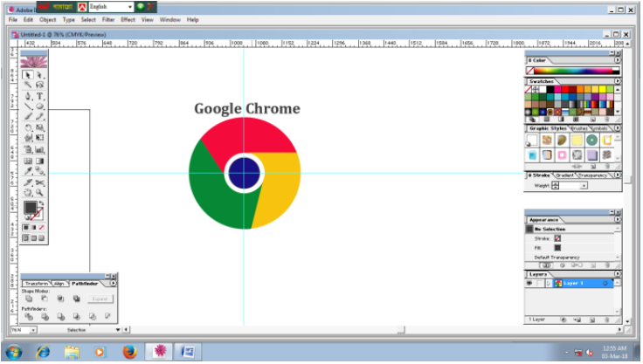The height and width of the screenshot is (364, 643).
Task: Click the Expand button in Pathfinder
Action: [x=100, y=299]
